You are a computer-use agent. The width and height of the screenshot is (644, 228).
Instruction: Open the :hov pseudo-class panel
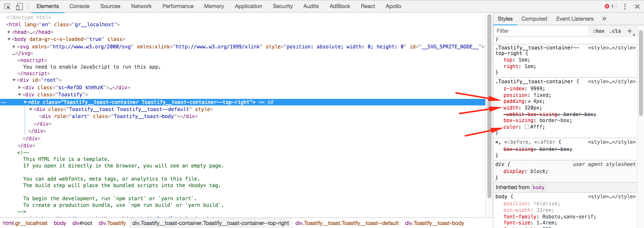click(599, 31)
